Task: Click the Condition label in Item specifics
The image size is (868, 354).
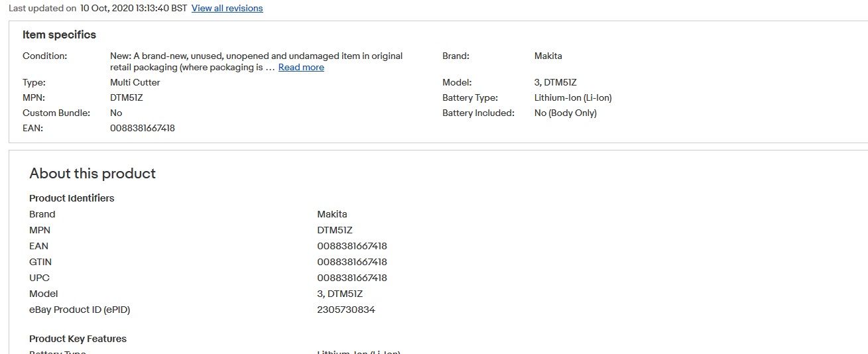Action: click(44, 56)
